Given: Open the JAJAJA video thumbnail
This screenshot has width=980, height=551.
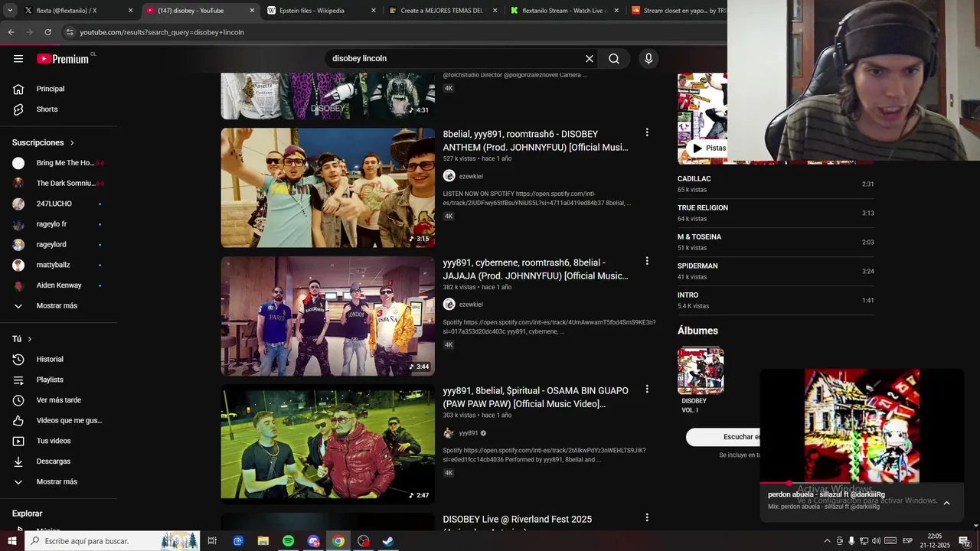Looking at the screenshot, I should point(328,316).
